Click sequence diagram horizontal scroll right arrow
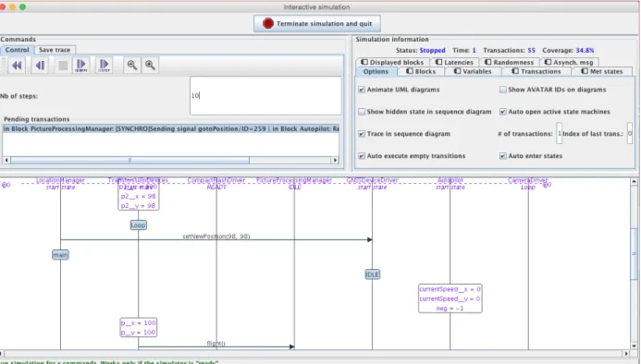This screenshot has height=364, width=641. [x=626, y=354]
